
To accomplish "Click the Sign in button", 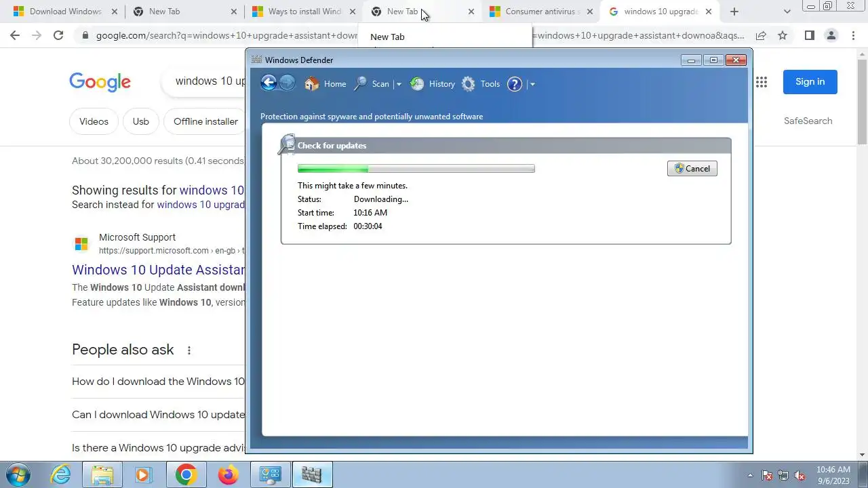I will click(x=810, y=82).
